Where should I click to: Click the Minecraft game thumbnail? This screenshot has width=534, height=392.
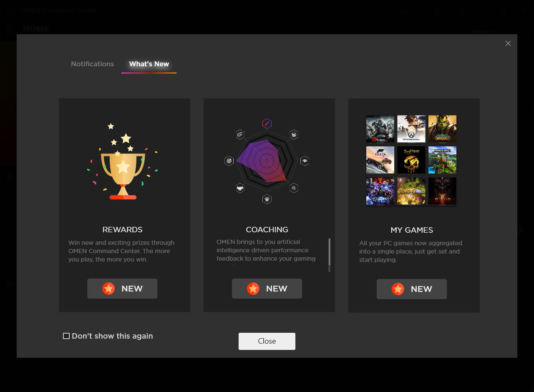point(442,160)
